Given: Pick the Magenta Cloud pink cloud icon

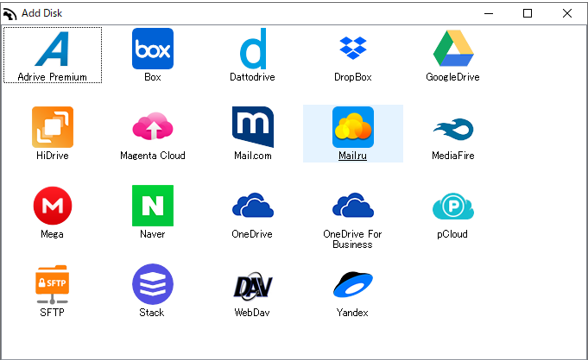Looking at the screenshot, I should coord(153,126).
